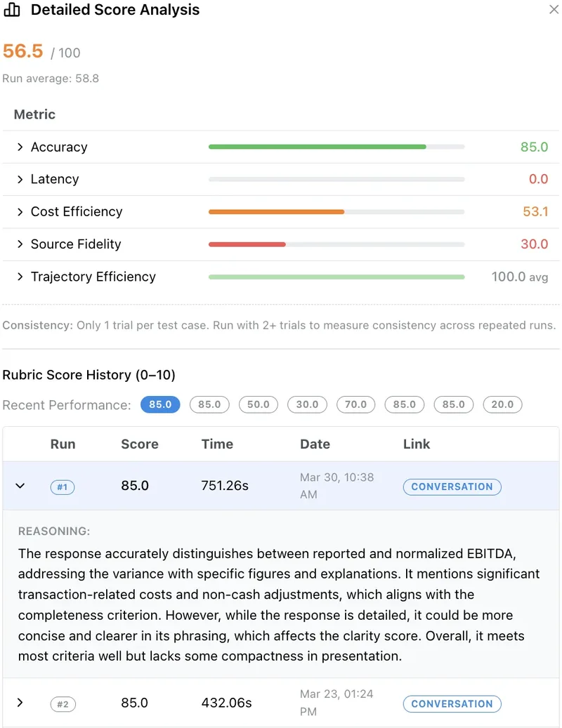The width and height of the screenshot is (562, 728).
Task: Click the #2 run badge
Action: (x=63, y=703)
